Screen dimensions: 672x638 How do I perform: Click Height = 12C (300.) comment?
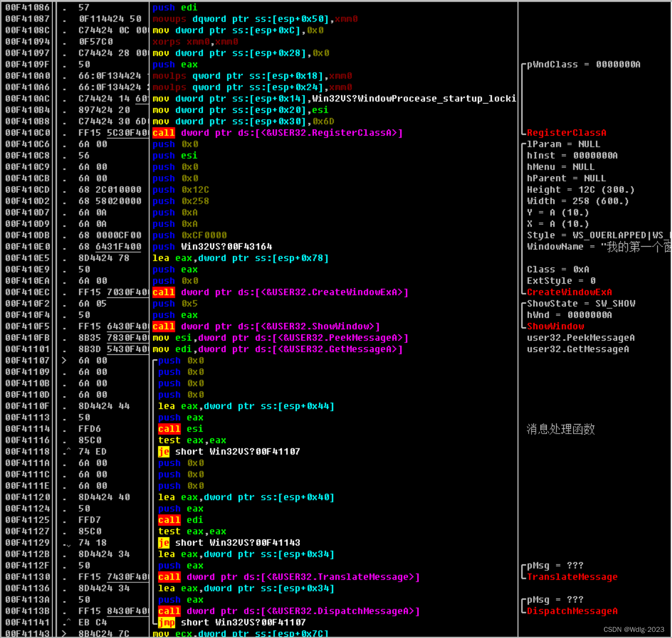click(x=581, y=190)
